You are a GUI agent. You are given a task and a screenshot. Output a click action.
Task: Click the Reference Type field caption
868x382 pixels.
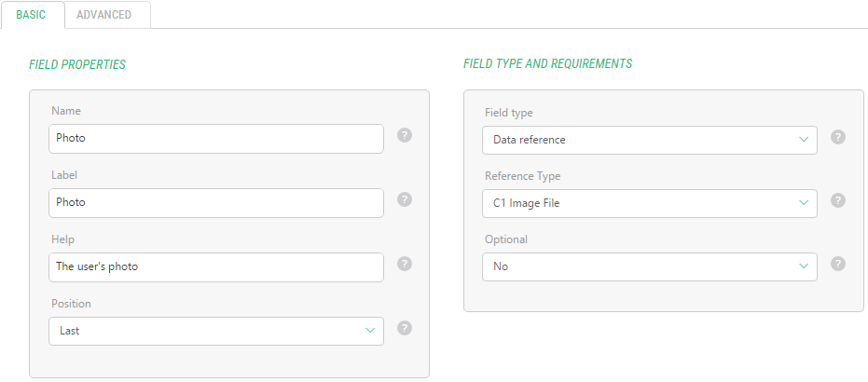coord(522,176)
